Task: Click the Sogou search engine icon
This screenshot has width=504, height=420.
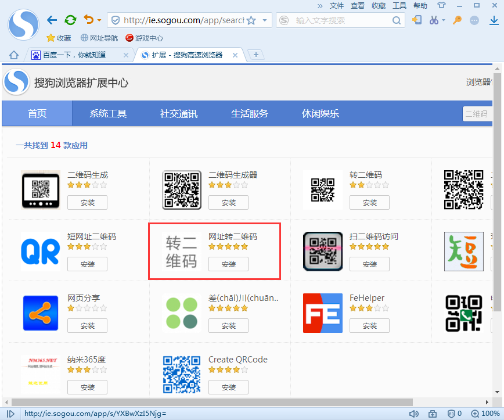Action: coord(284,20)
